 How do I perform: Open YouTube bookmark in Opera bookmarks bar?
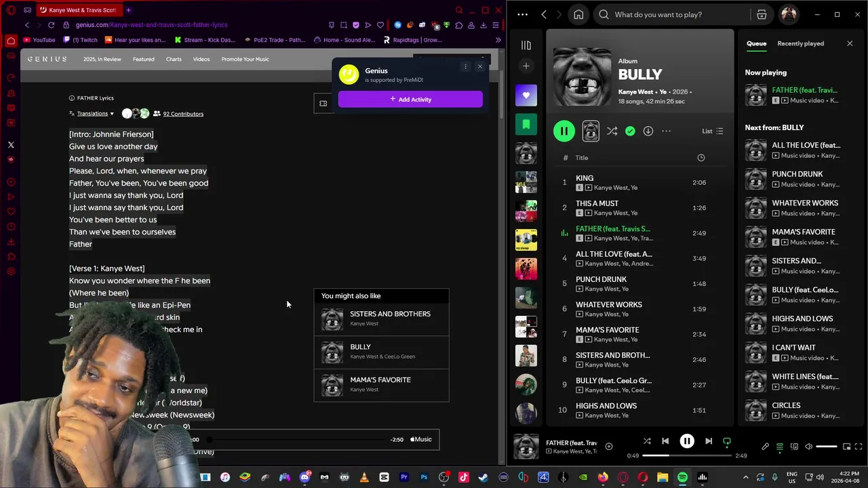pos(39,40)
